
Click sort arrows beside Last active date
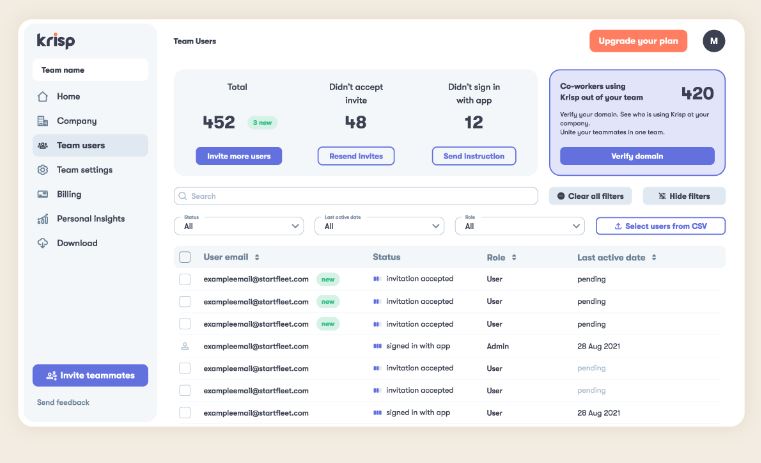click(x=654, y=257)
